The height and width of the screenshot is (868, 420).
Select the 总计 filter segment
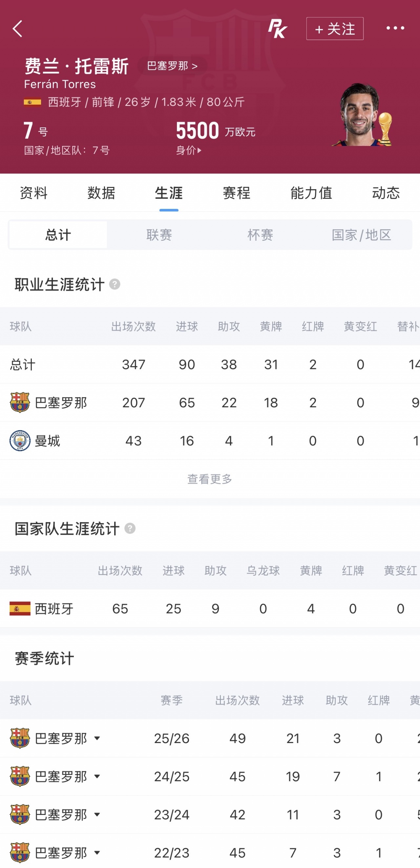58,235
